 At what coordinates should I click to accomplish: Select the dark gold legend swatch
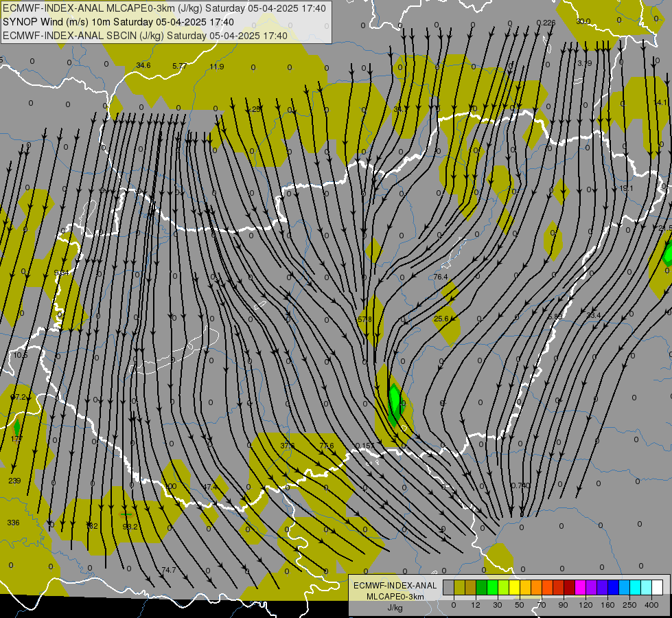point(471,588)
